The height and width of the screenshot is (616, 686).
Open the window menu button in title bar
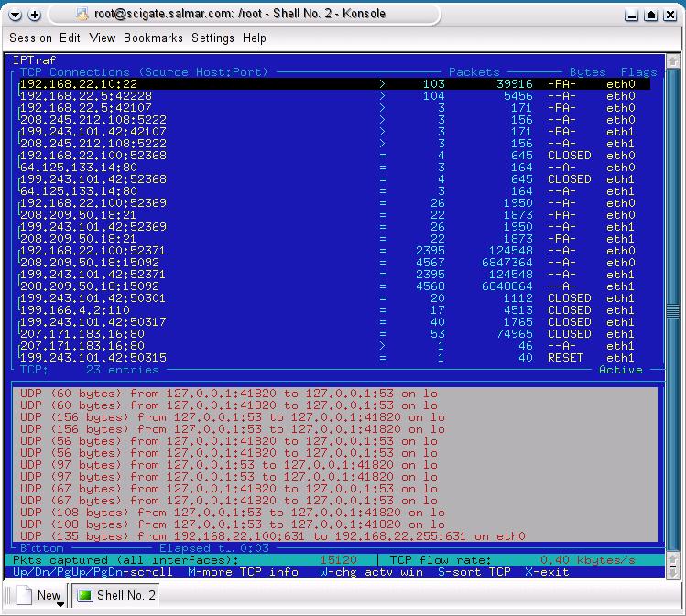point(14,15)
